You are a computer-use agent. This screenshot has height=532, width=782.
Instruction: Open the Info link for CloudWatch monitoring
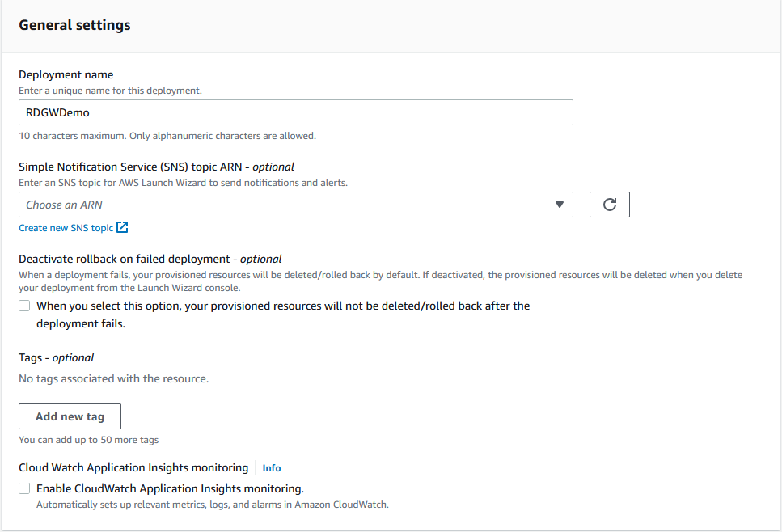[272, 468]
